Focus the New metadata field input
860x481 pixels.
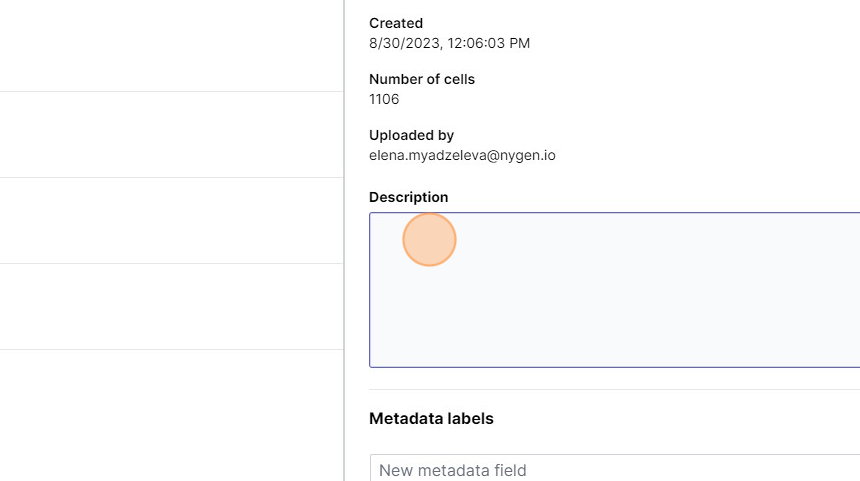(x=614, y=469)
